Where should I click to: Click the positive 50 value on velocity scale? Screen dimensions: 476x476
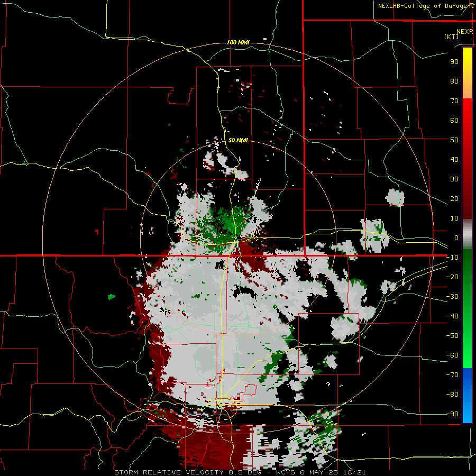click(x=454, y=140)
